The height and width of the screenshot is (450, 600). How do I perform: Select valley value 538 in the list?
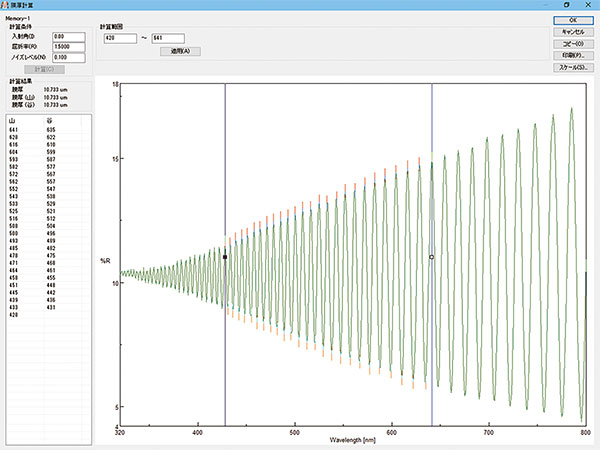(51, 196)
